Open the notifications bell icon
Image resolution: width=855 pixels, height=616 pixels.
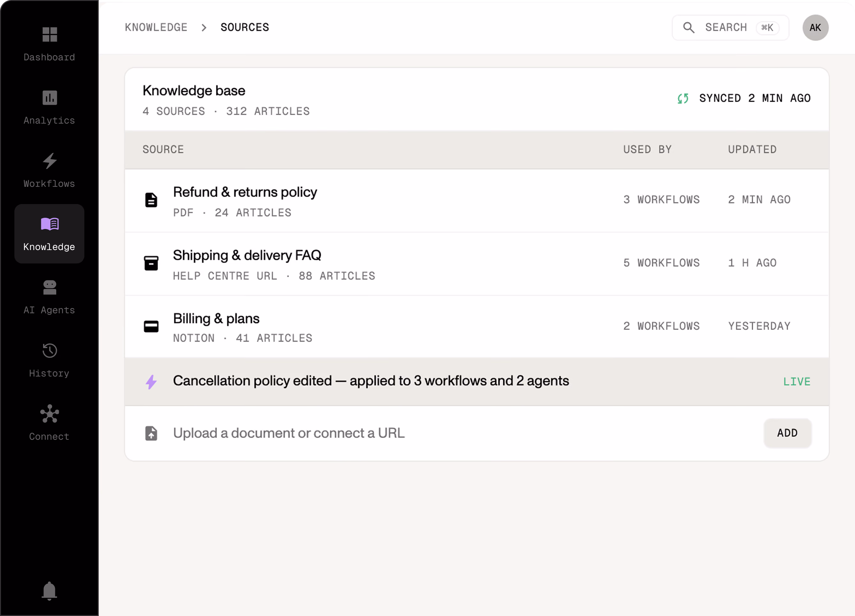(50, 590)
